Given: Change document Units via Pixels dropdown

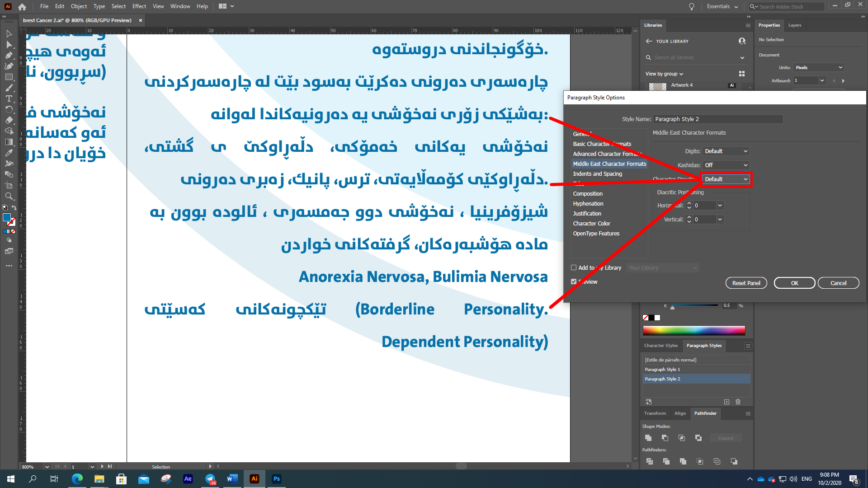Looking at the screenshot, I should [x=818, y=67].
